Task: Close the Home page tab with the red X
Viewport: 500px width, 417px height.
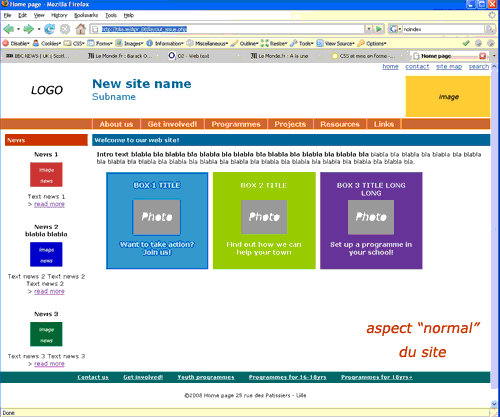Action: point(482,56)
